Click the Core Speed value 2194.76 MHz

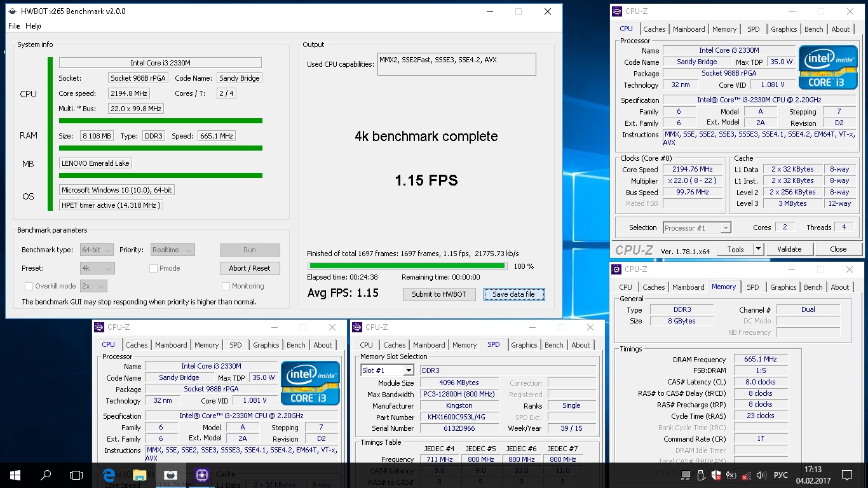click(693, 170)
